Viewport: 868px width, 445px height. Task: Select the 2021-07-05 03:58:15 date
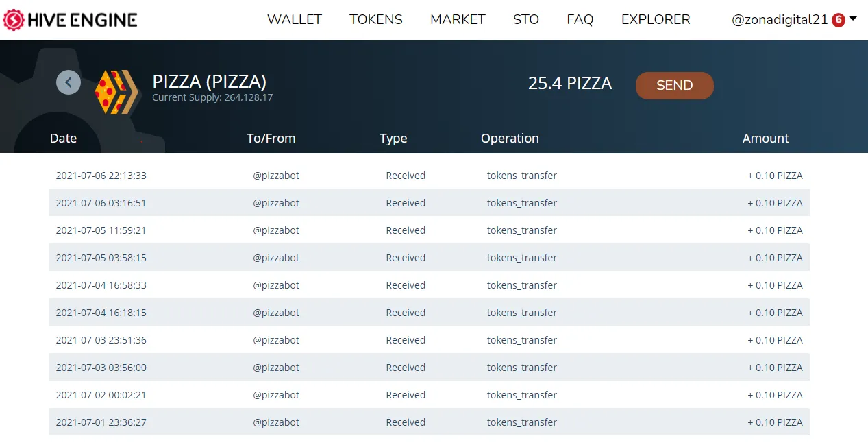(x=101, y=258)
